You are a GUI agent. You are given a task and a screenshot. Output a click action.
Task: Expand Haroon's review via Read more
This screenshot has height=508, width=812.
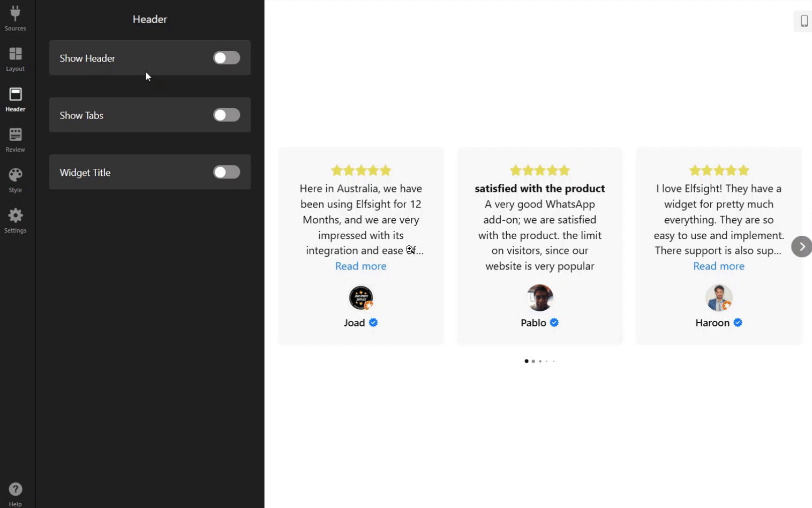[718, 266]
